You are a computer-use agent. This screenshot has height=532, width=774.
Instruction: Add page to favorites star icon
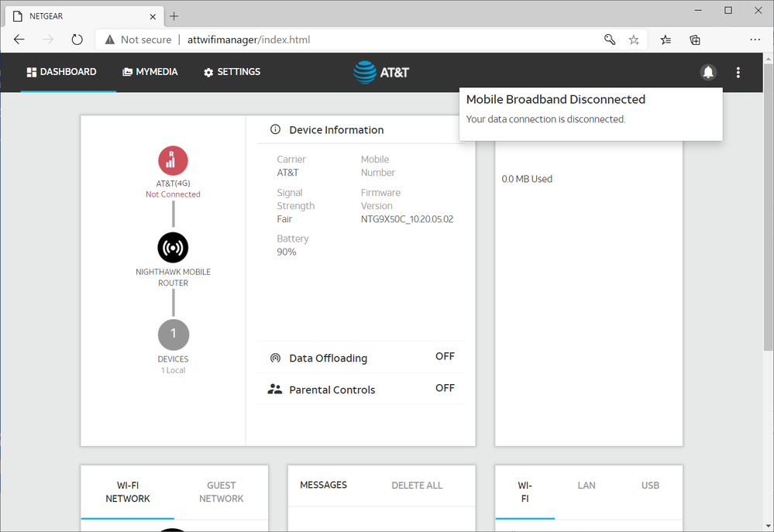(634, 39)
